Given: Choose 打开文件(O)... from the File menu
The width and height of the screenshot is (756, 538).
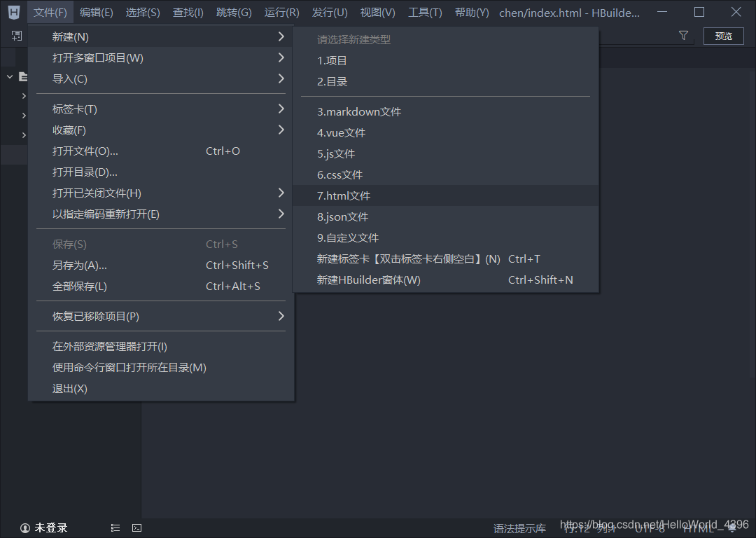Looking at the screenshot, I should [x=161, y=151].
